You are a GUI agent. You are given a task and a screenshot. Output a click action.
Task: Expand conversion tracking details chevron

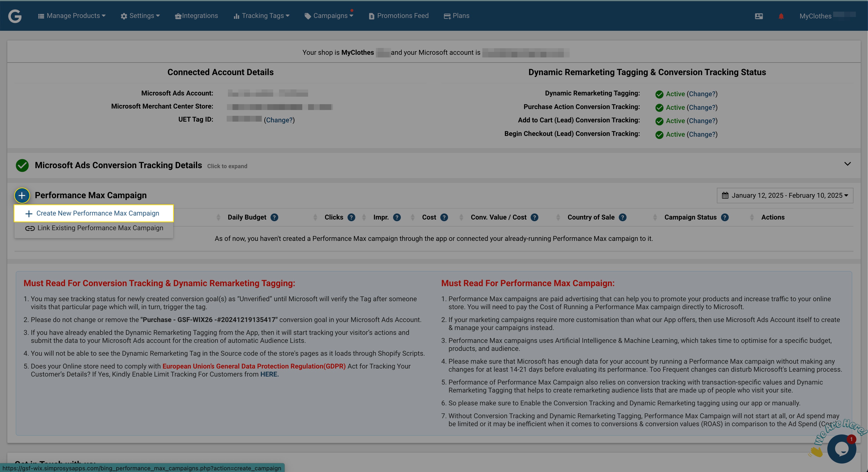[x=847, y=164]
